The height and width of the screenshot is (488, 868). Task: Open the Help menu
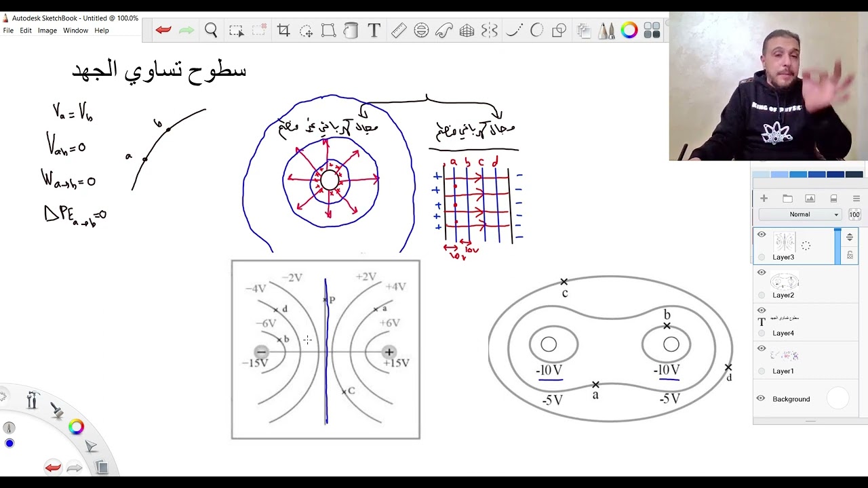pyautogui.click(x=102, y=30)
